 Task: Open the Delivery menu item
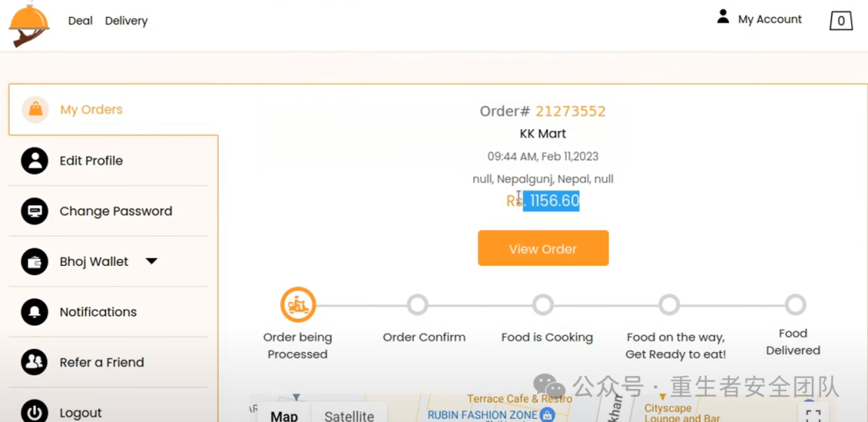tap(126, 21)
